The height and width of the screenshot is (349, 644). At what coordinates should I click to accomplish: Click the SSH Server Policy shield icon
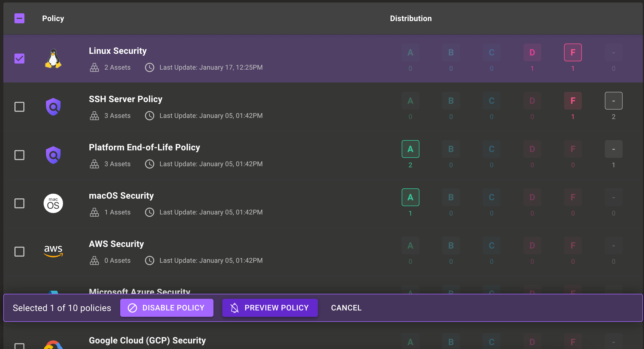tap(53, 107)
